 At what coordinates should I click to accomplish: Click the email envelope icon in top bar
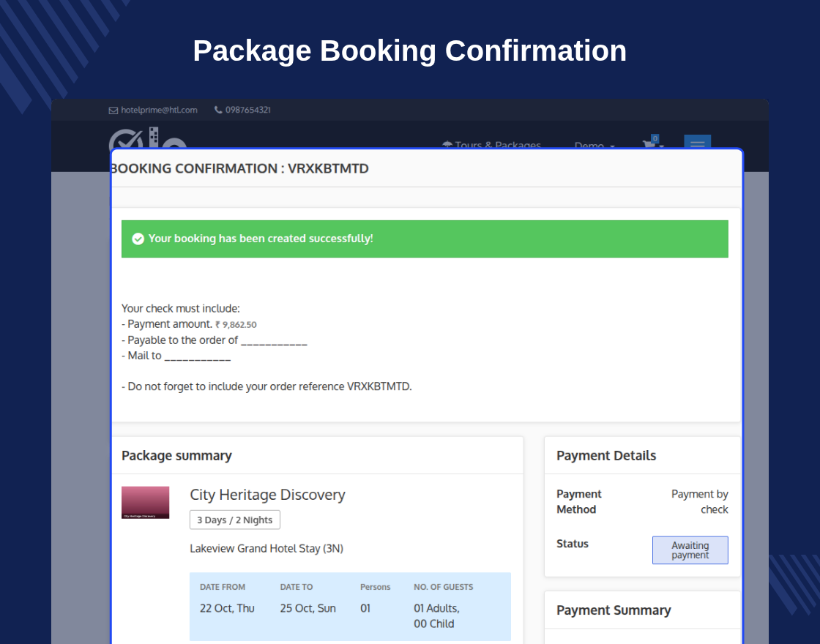[x=113, y=111]
